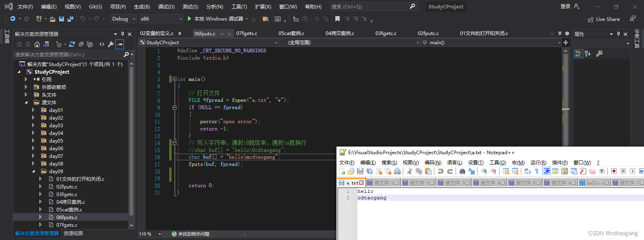Expand the day08 folder node
Image resolution: width=644 pixels, height=240 pixels.
(33, 163)
